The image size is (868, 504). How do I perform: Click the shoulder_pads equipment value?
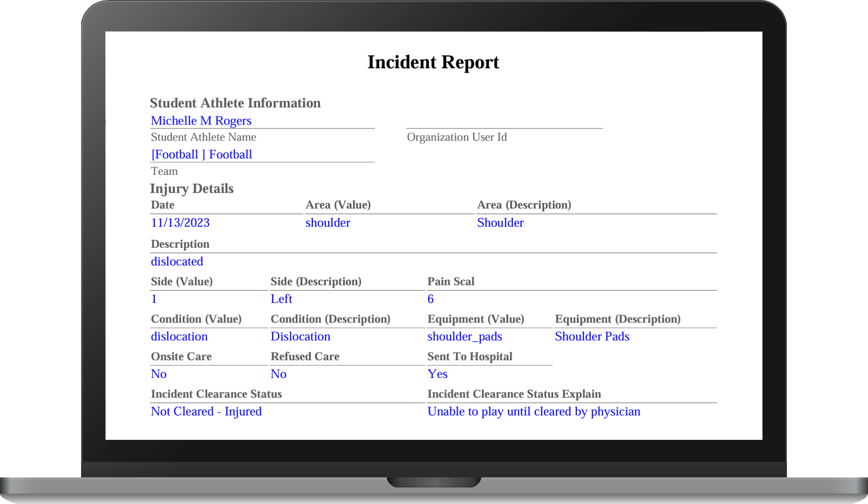[465, 336]
